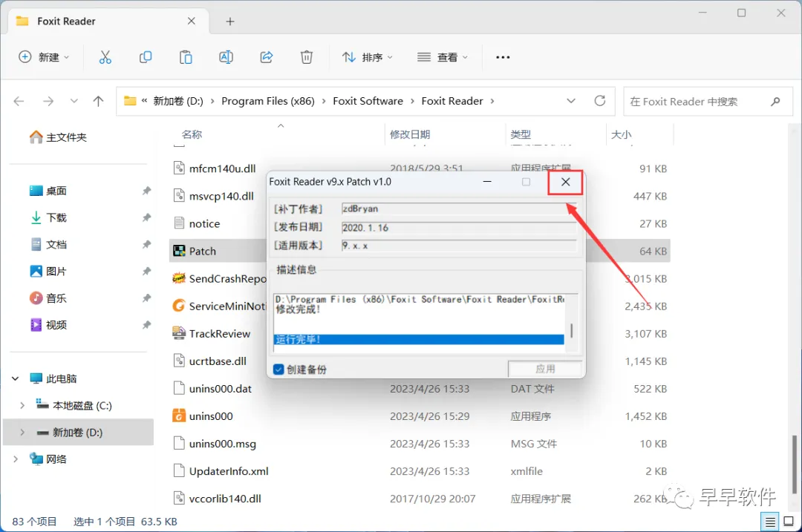
Task: Click the 应用 apply button in patch dialog
Action: coord(545,369)
